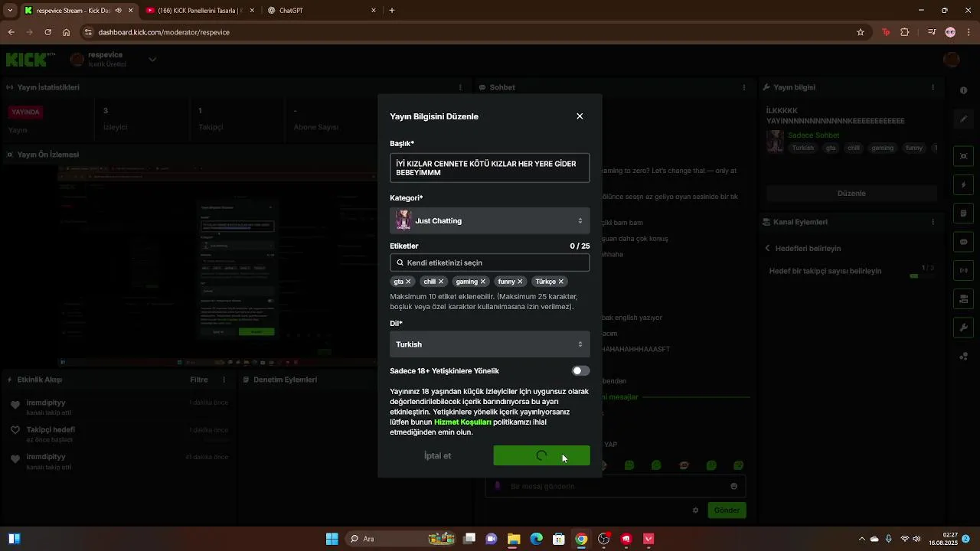Bookmark this page with the star icon
The image size is (980, 551).
[x=861, y=32]
